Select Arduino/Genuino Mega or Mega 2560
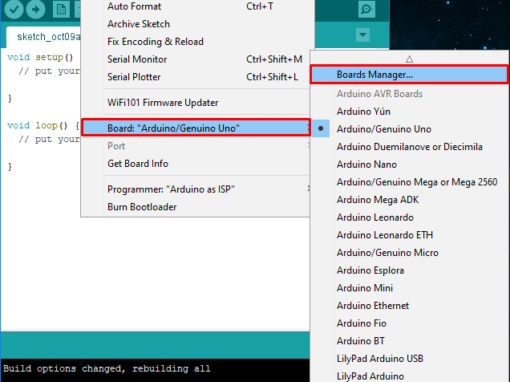 (409, 182)
